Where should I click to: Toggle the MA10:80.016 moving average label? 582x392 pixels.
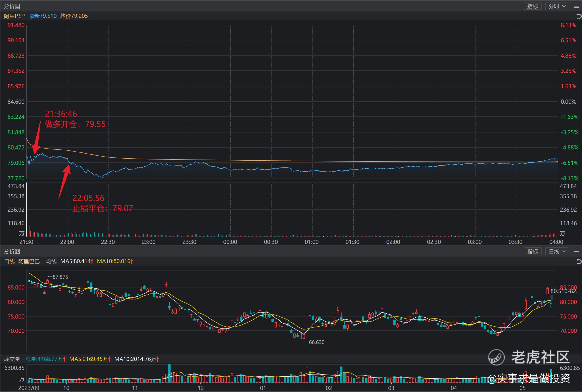(113, 261)
